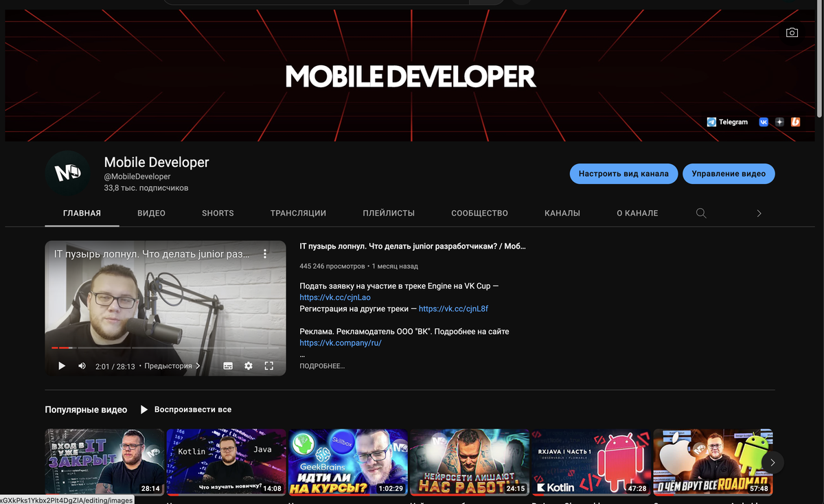Image resolution: width=824 pixels, height=504 pixels.
Task: Click the "445 246 просмотров" text
Action: coord(332,266)
